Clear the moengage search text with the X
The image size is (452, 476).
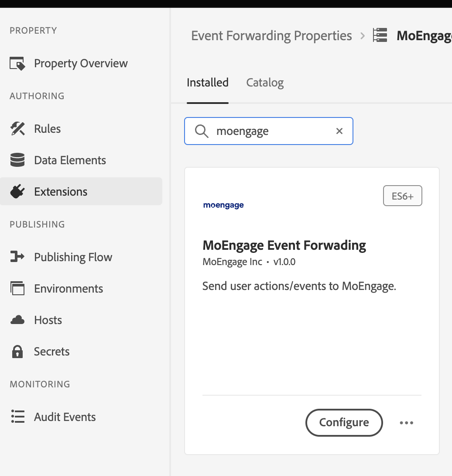click(x=339, y=131)
